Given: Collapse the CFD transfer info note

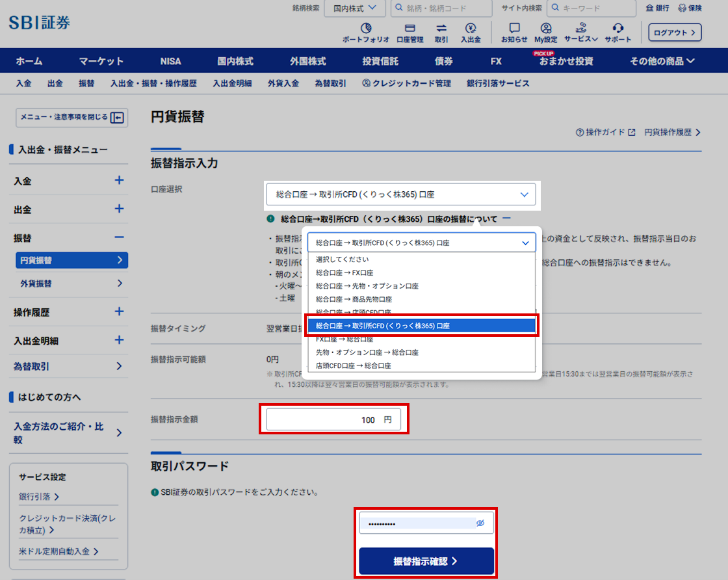Looking at the screenshot, I should [x=506, y=218].
